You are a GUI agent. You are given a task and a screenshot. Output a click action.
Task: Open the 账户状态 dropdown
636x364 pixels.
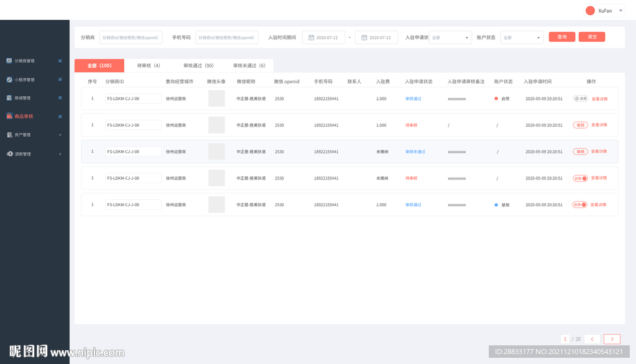click(x=522, y=38)
